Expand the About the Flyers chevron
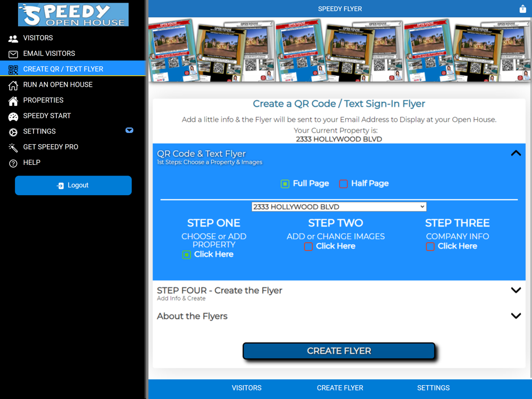This screenshot has width=532, height=399. [x=516, y=316]
